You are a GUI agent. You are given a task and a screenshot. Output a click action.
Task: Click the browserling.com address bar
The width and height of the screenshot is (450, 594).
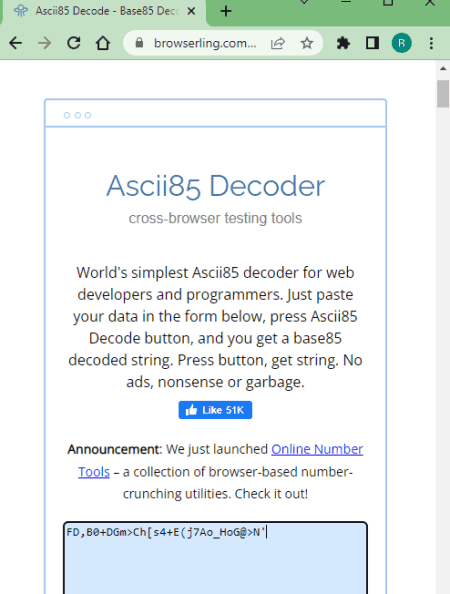tap(205, 43)
